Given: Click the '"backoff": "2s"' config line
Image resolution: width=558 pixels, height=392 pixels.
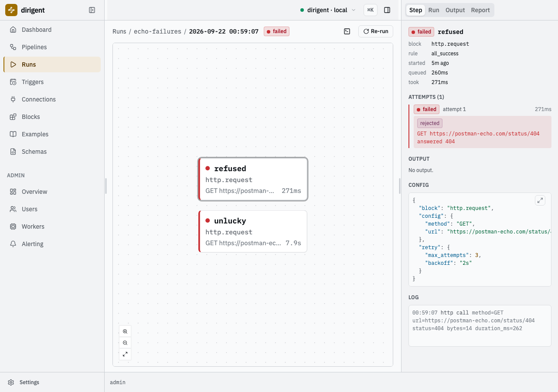Looking at the screenshot, I should (449, 263).
